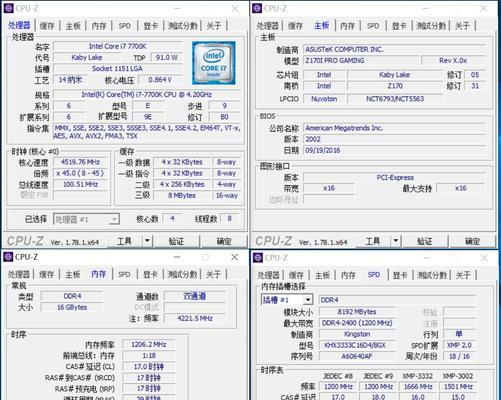Open the 插槽 #1 memory slot dropdown

(287, 300)
